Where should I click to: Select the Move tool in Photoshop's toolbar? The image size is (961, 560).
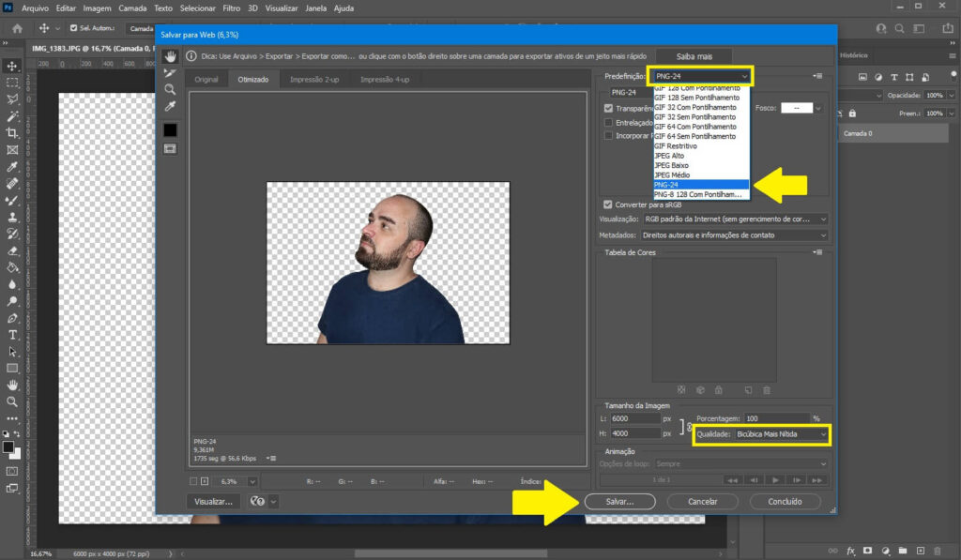click(x=12, y=66)
